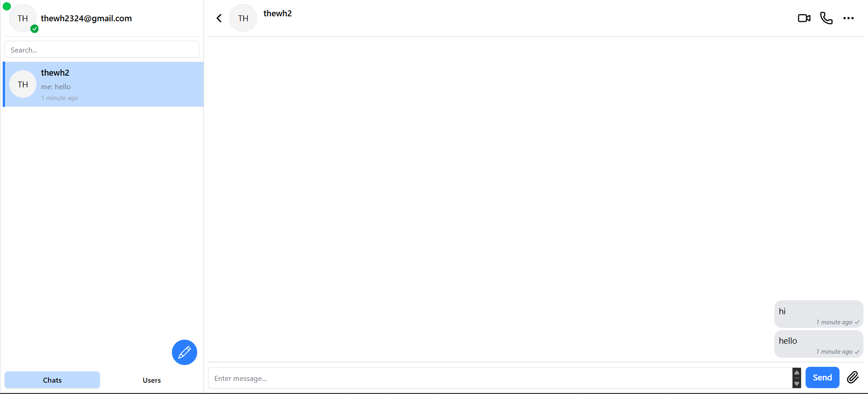Click the thewh2324@gmail.com account name
This screenshot has width=868, height=394.
(86, 18)
